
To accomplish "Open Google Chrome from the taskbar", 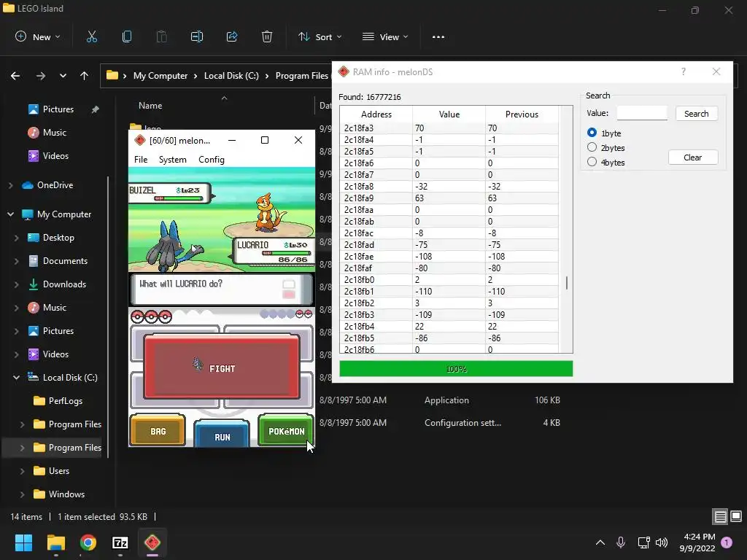I will click(88, 542).
